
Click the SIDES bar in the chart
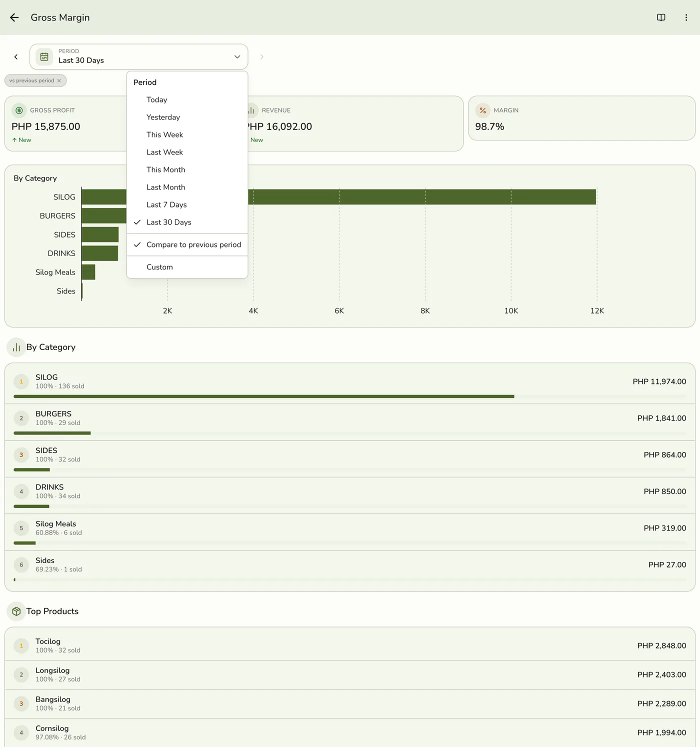tap(100, 234)
